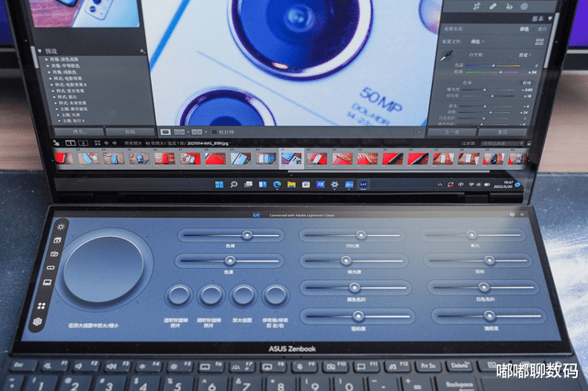Tap the ScreenPad contrast slider knob
Image resolution: width=588 pixels, height=391 pixels.
[360, 235]
